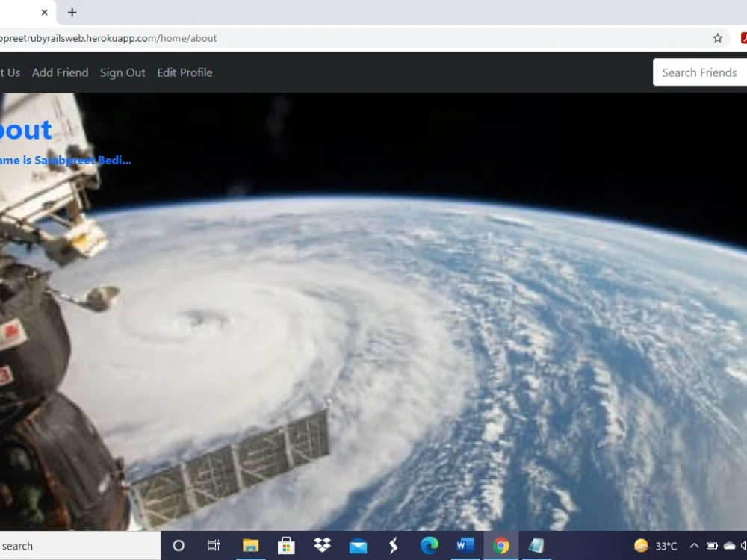Open the lightning bolt app on taskbar
Image resolution: width=747 pixels, height=560 pixels.
pos(394,546)
